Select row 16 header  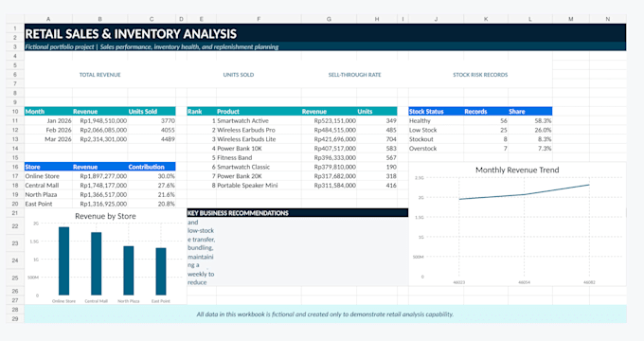tap(15, 167)
